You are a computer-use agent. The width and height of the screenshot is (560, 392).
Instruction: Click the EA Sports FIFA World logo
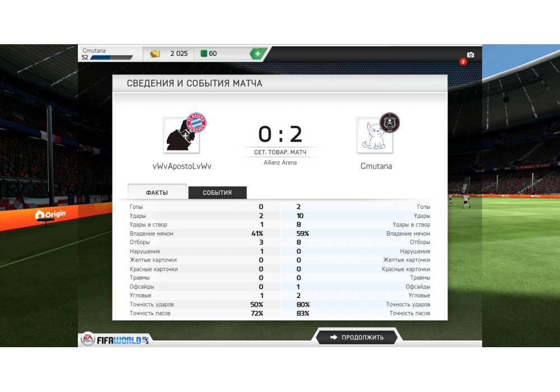115,339
